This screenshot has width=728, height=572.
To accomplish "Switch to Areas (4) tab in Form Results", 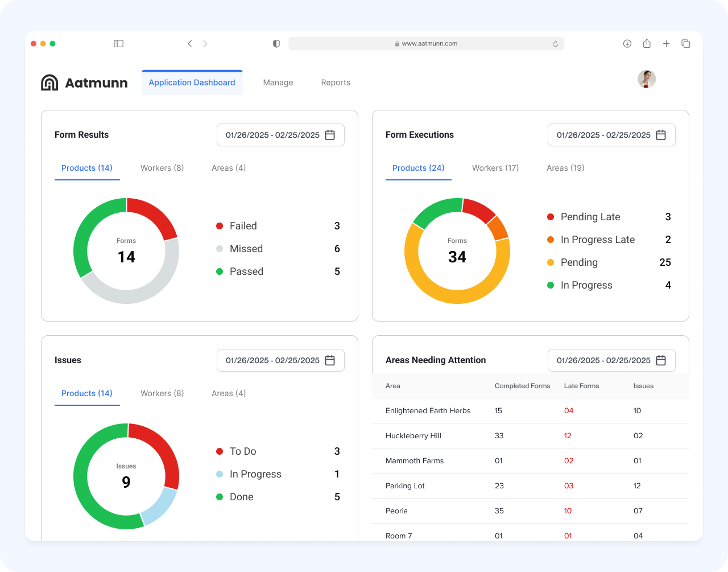I will 229,168.
